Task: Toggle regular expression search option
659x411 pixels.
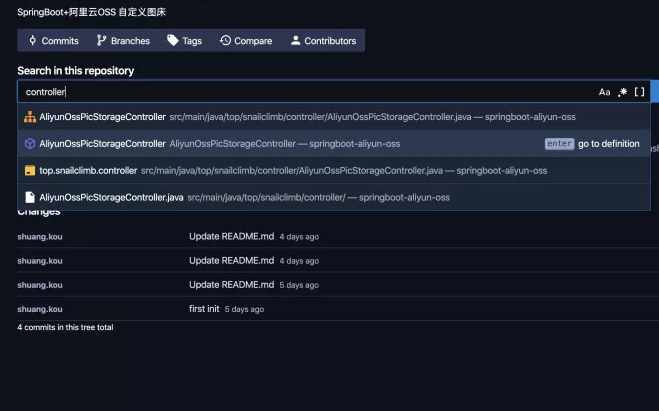Action: 622,92
